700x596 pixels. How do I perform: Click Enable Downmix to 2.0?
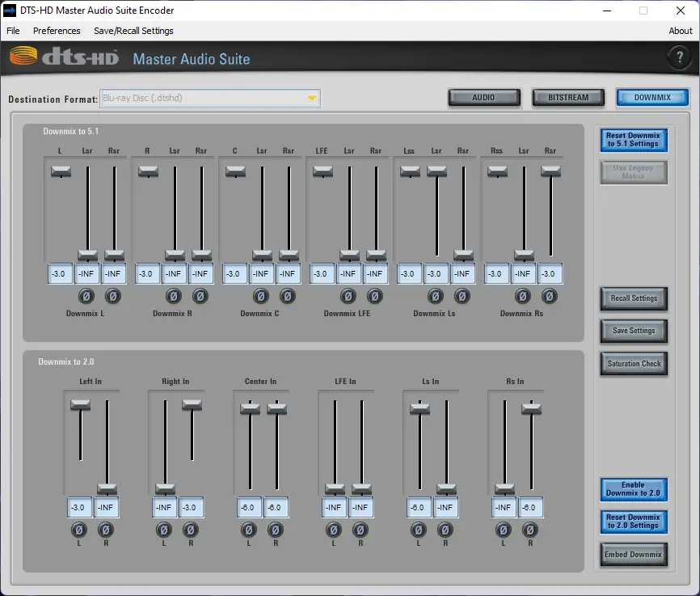634,489
